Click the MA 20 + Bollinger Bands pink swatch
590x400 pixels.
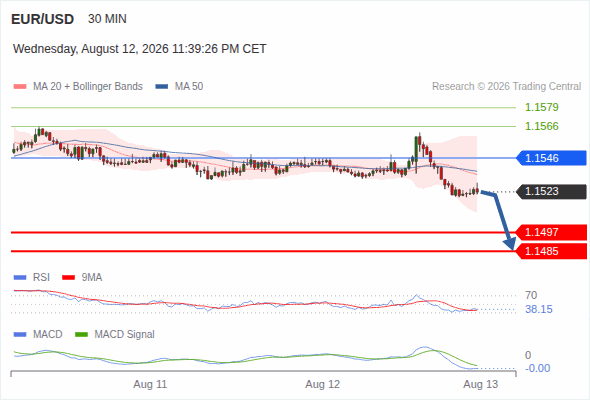20,87
